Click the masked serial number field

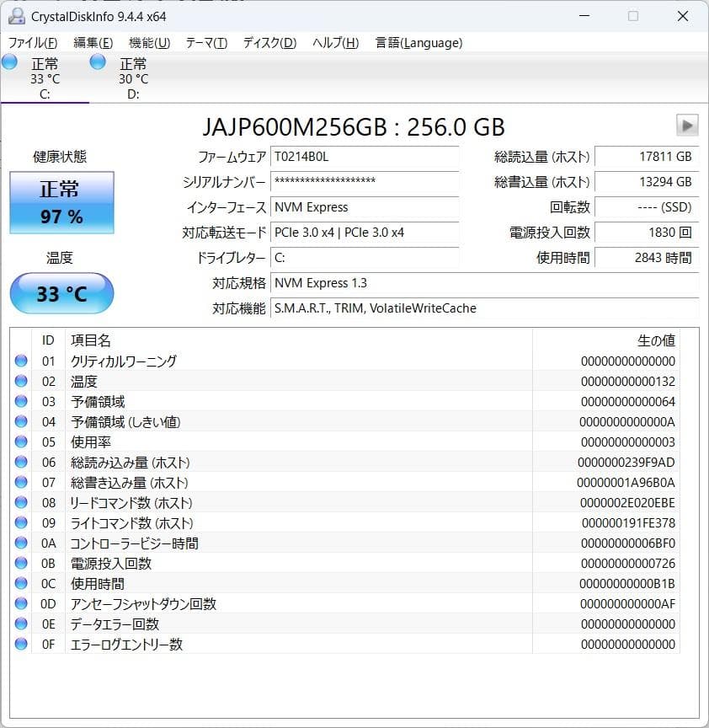[x=365, y=183]
